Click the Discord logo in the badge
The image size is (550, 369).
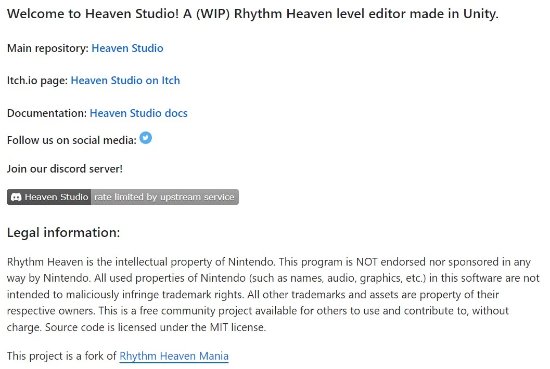tap(16, 197)
